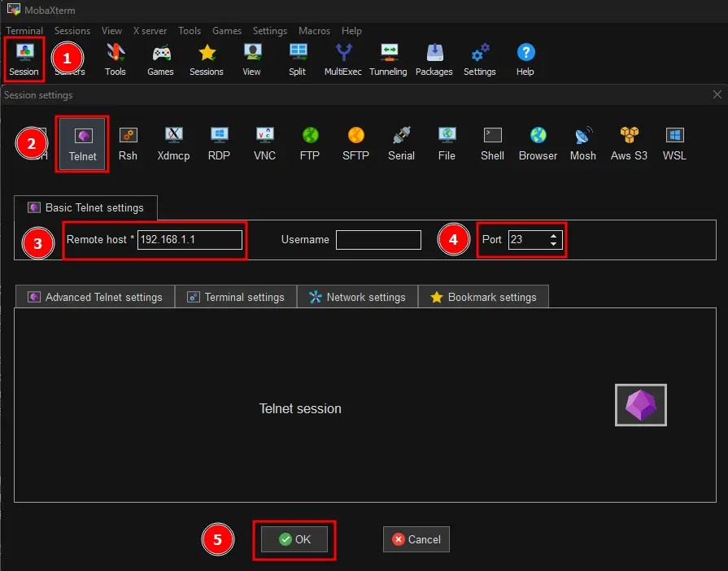Pick the FTP session type
Screen dimensions: 728x571
[x=310, y=144]
